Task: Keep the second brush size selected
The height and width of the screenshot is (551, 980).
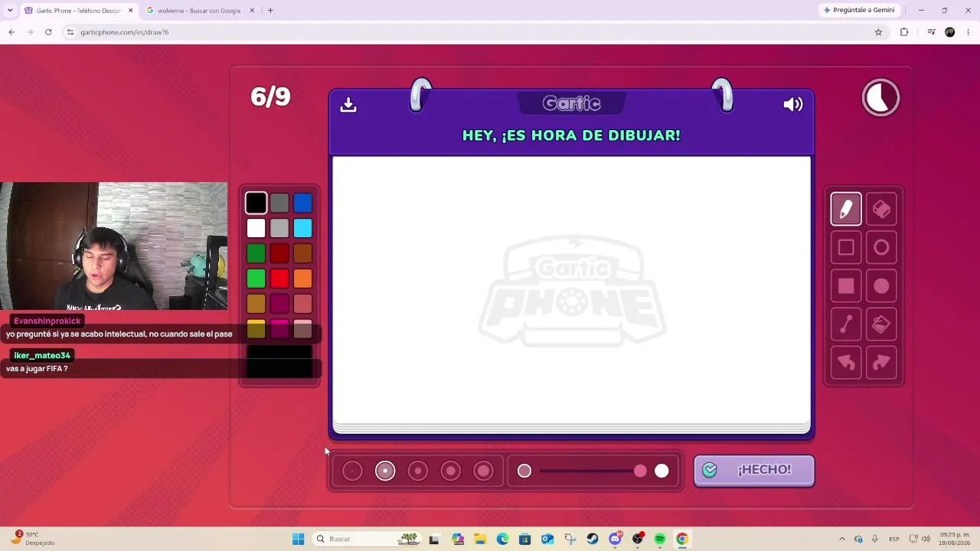Action: coord(385,471)
